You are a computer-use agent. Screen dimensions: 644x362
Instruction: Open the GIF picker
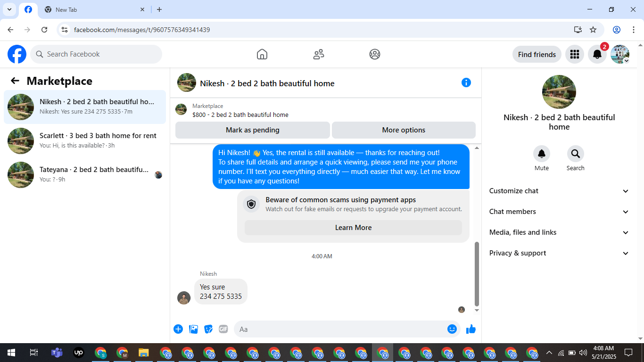click(223, 329)
